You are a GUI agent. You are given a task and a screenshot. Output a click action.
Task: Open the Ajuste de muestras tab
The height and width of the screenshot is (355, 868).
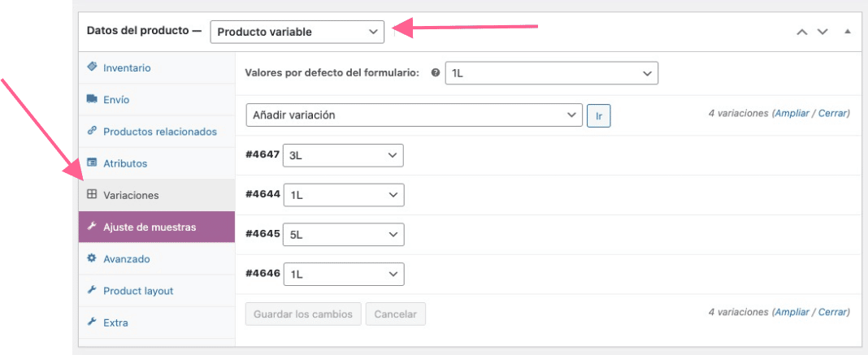[157, 227]
